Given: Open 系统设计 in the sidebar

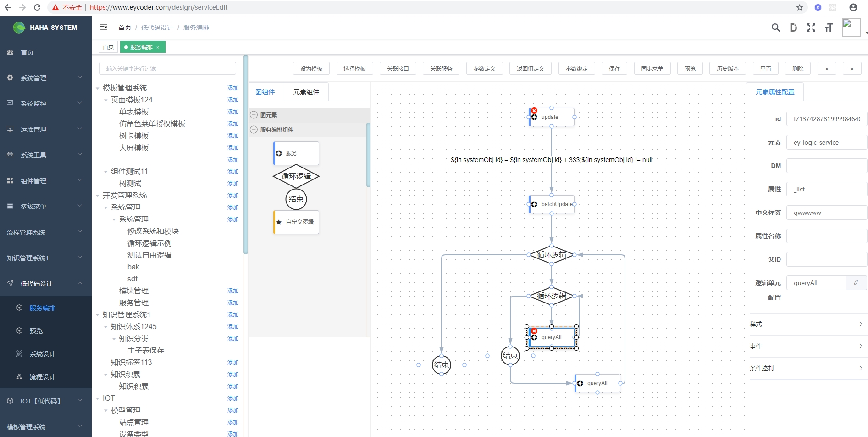Looking at the screenshot, I should point(46,354).
